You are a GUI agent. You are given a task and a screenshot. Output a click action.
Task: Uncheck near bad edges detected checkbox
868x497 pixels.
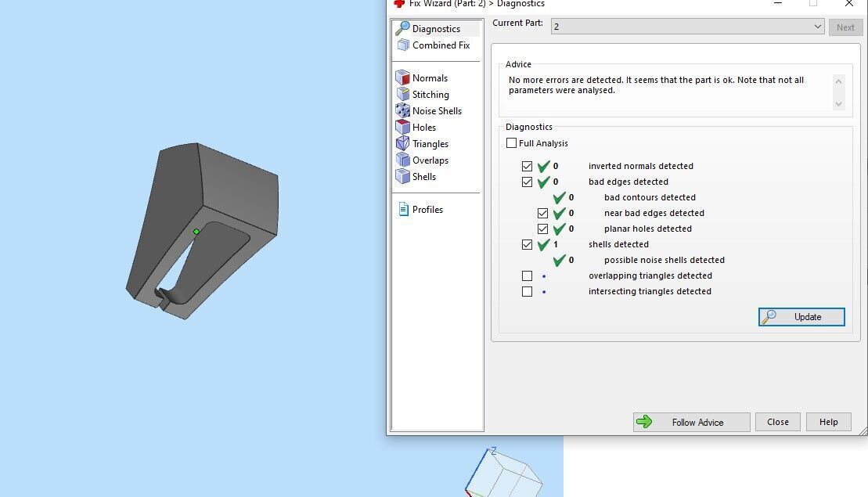[x=542, y=213]
